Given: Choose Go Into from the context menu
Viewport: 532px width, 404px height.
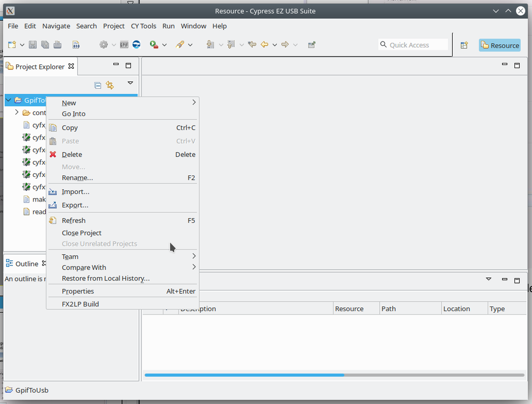Looking at the screenshot, I should [122, 114].
